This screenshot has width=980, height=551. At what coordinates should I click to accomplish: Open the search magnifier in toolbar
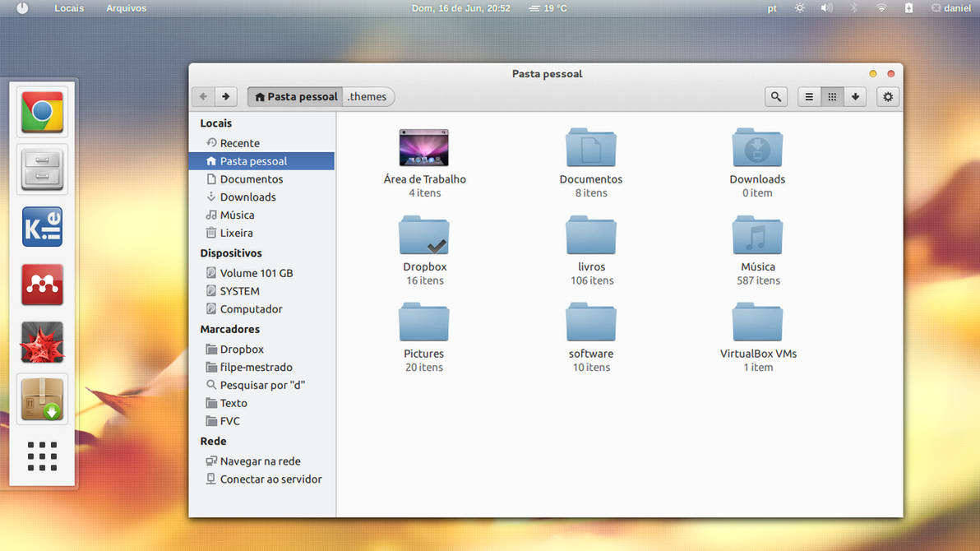tap(775, 96)
